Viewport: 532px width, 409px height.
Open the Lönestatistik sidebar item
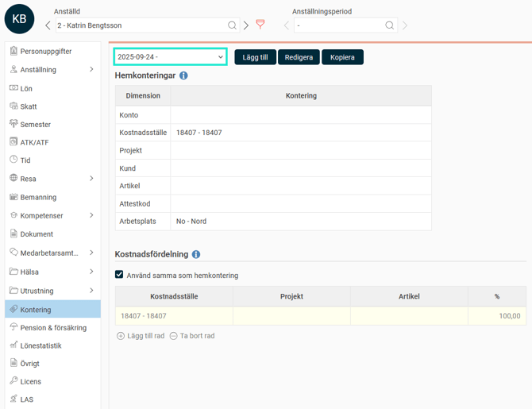(x=40, y=345)
